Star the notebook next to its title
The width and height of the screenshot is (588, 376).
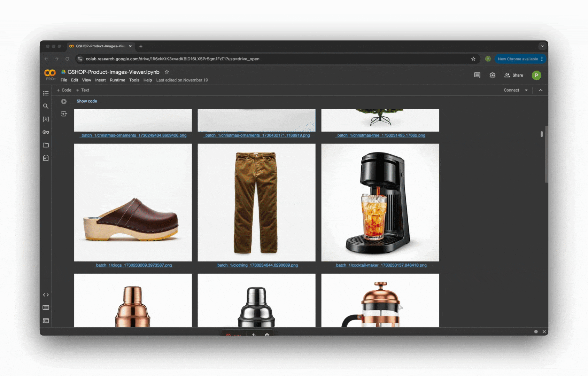167,72
